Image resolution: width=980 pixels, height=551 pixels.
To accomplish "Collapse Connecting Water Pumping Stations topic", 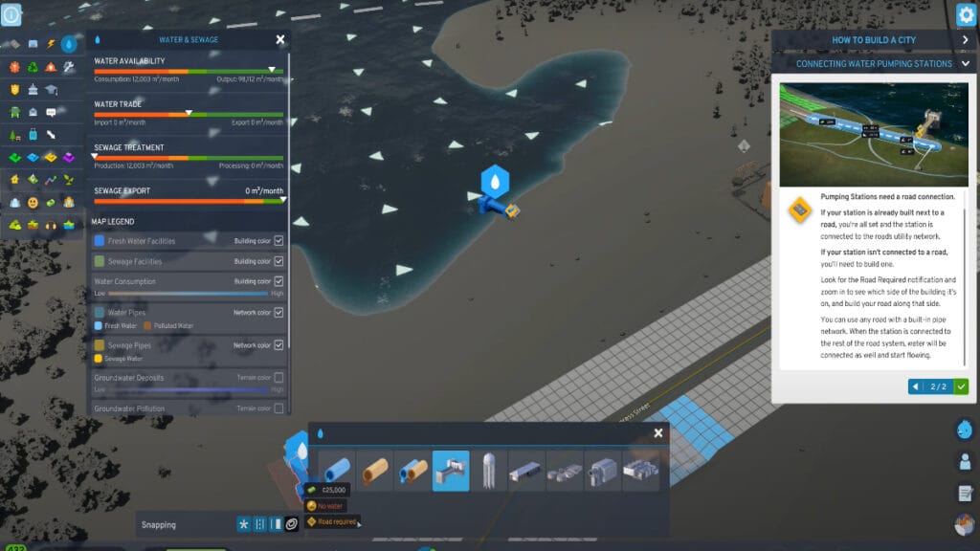I will [965, 64].
